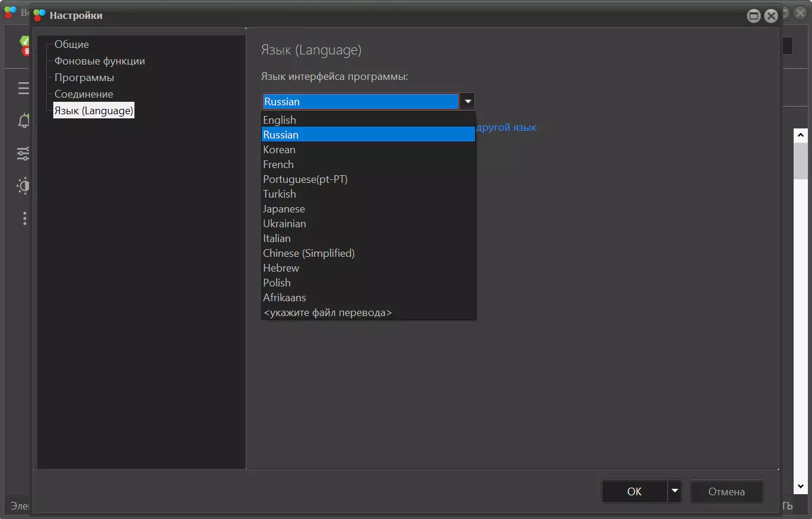The height and width of the screenshot is (519, 812).
Task: Choose Ukrainian from the dropdown list
Action: click(x=284, y=224)
